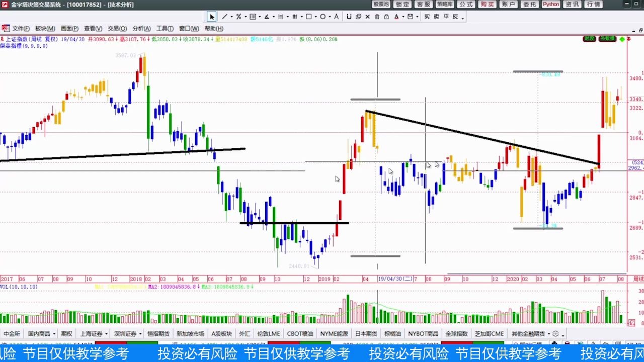Screen dimensions: 644x362
Task: Open the 画面(P) menu
Action: tap(69, 29)
